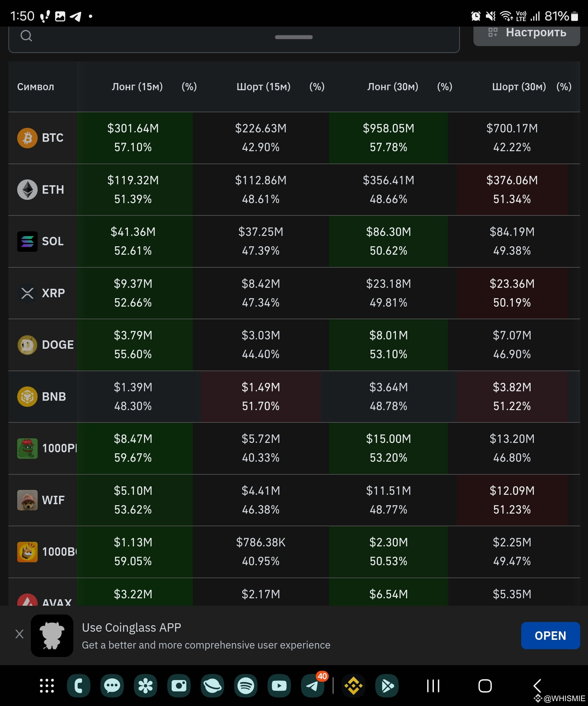588x706 pixels.
Task: Click the WIF symbol label
Action: pos(53,500)
